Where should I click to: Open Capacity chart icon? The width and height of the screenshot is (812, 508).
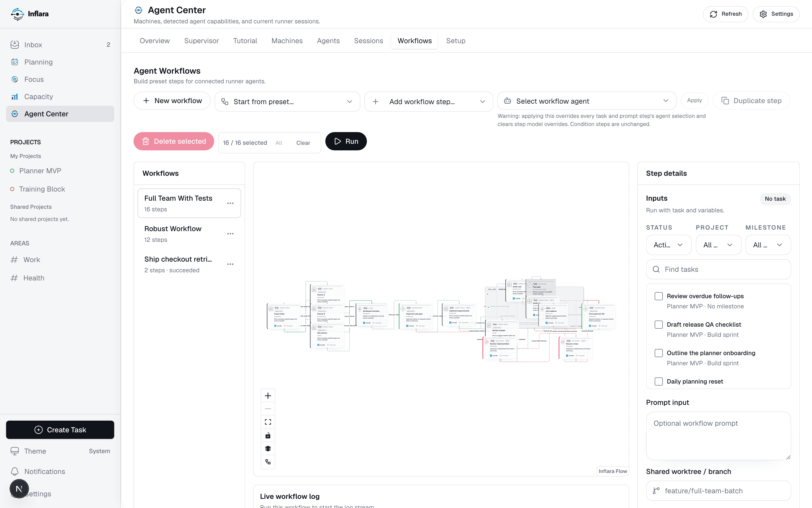click(x=15, y=97)
